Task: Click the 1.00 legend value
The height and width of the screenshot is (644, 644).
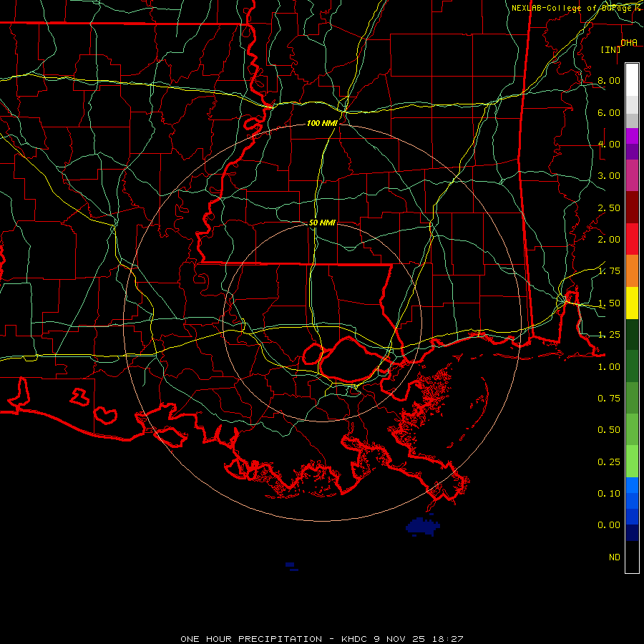Action: tap(609, 367)
